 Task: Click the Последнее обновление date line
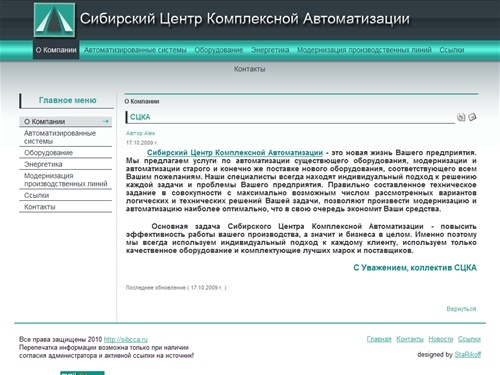176,288
